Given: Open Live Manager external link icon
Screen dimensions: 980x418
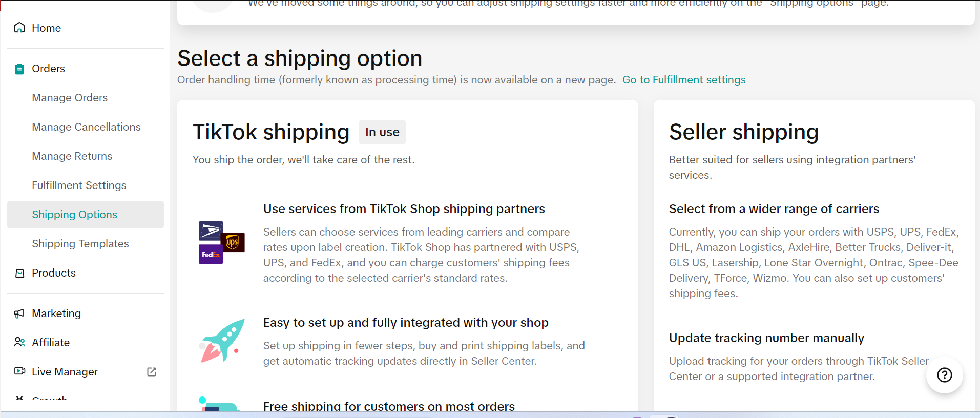Looking at the screenshot, I should [152, 372].
